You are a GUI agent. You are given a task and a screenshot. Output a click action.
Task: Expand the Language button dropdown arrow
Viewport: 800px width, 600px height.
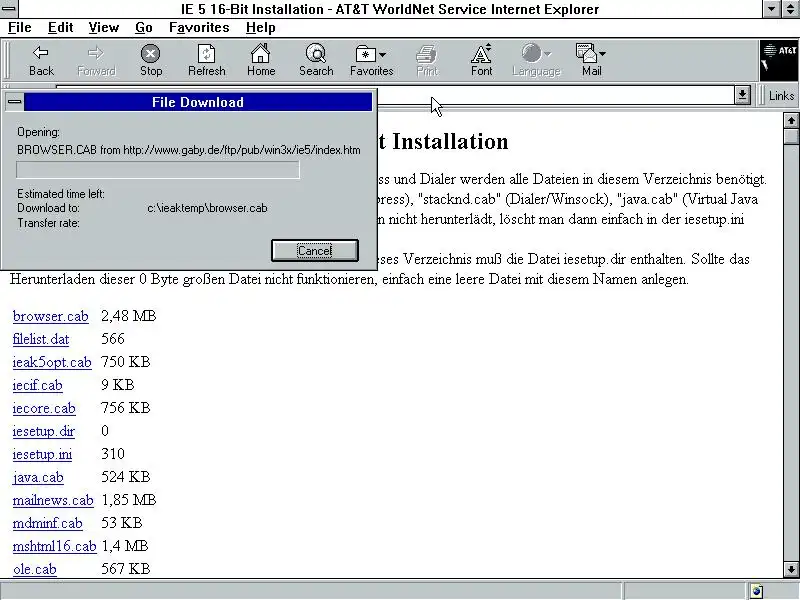pyautogui.click(x=547, y=54)
